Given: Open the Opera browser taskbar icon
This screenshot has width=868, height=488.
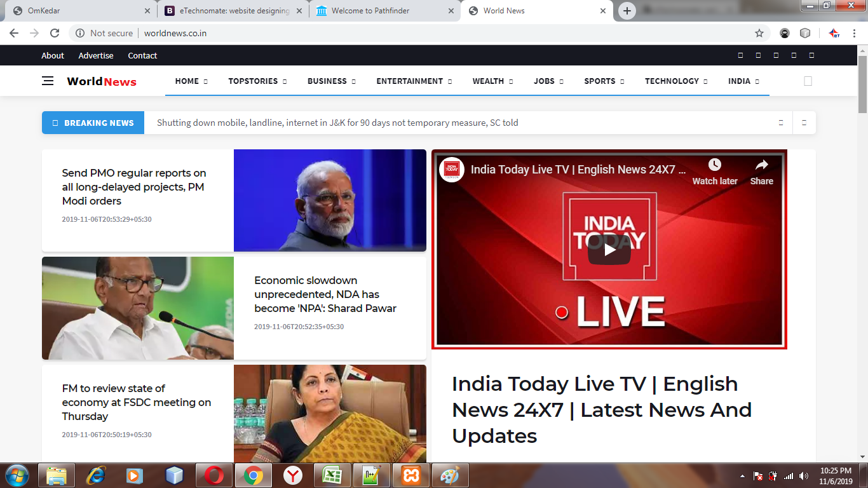Looking at the screenshot, I should (x=214, y=475).
